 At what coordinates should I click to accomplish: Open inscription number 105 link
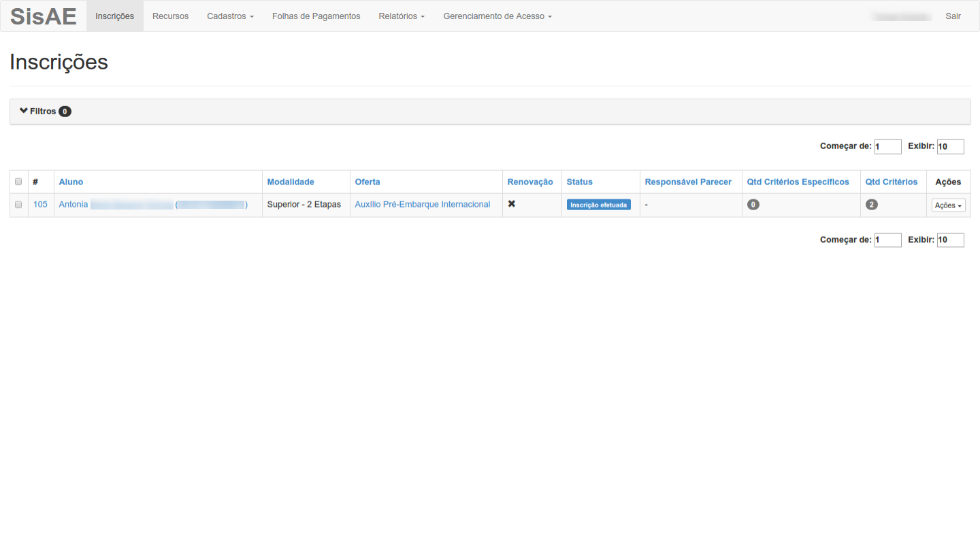click(x=40, y=204)
